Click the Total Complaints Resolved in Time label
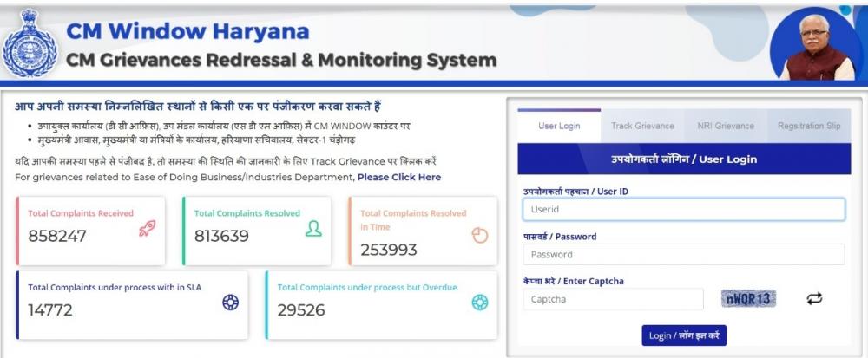The height and width of the screenshot is (358, 868). point(413,220)
